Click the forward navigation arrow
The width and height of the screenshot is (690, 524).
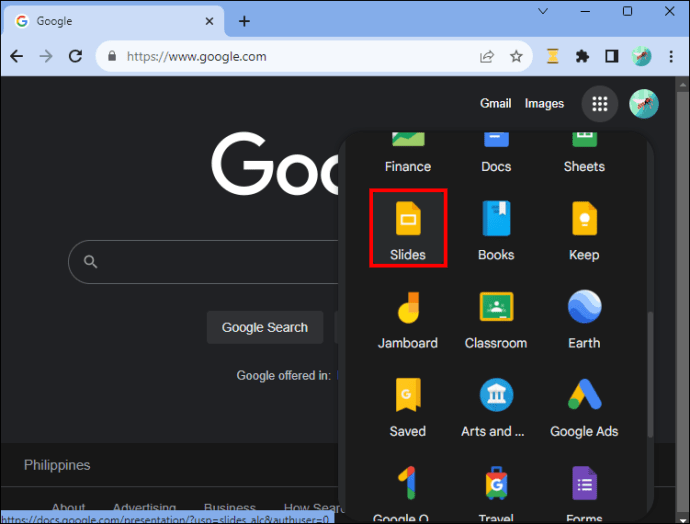pos(46,56)
